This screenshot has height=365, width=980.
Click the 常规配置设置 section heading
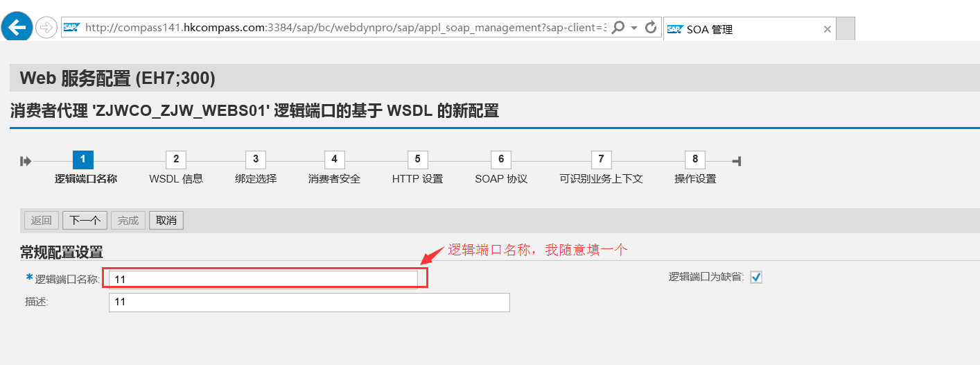[62, 251]
